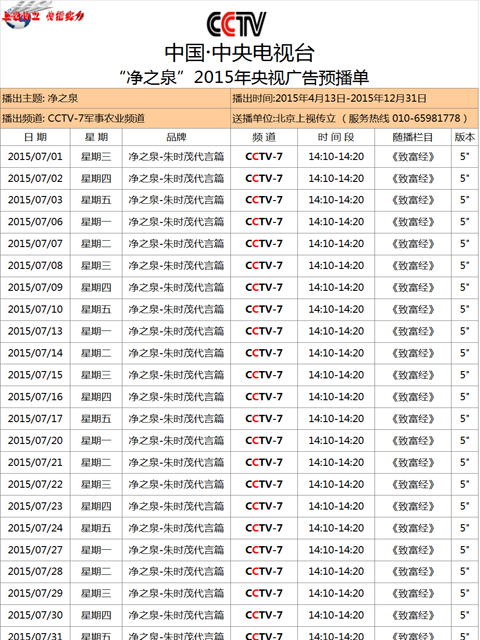Screen dimensions: 480x640
Task: Select the 品牌 column header
Action: (176, 137)
